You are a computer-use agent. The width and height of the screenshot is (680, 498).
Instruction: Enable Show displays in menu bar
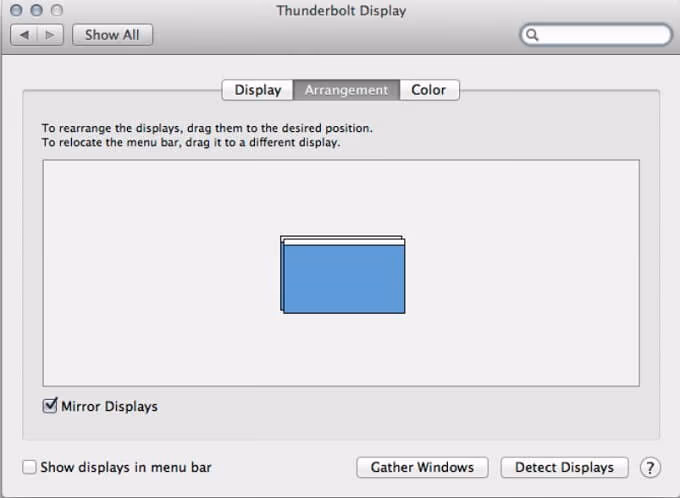(29, 467)
